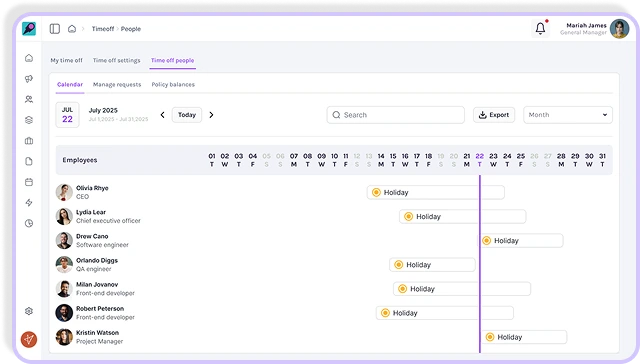Click the Employees column header

click(80, 160)
